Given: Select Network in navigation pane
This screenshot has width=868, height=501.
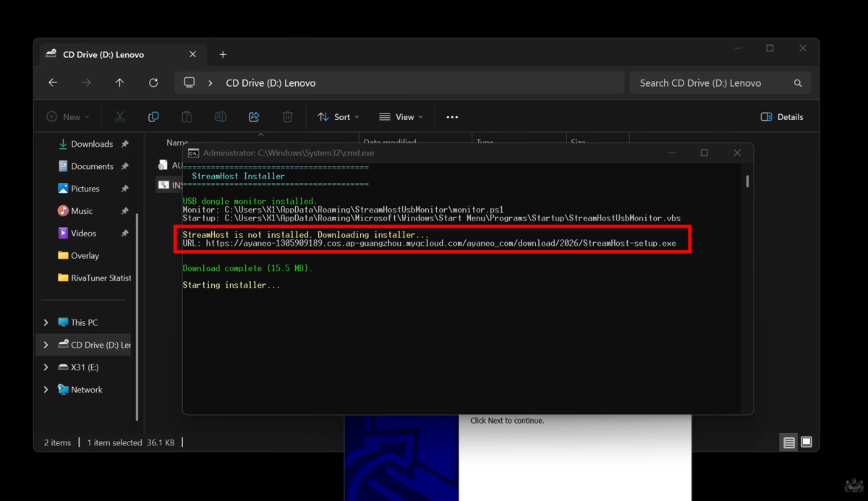Looking at the screenshot, I should coord(87,390).
